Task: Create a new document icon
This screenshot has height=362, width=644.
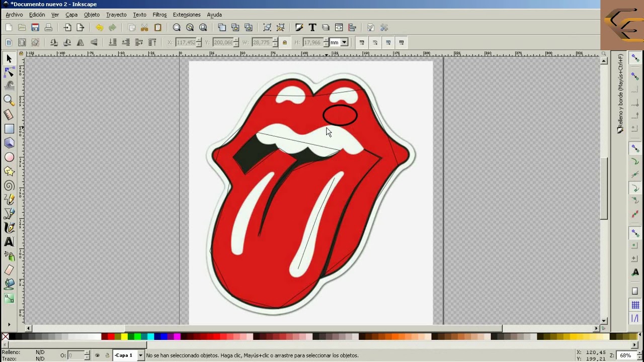Action: [9, 28]
